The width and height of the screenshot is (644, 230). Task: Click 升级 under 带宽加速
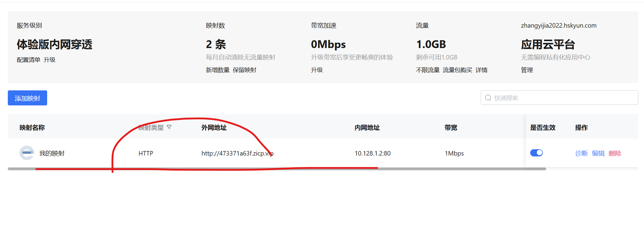coord(317,70)
